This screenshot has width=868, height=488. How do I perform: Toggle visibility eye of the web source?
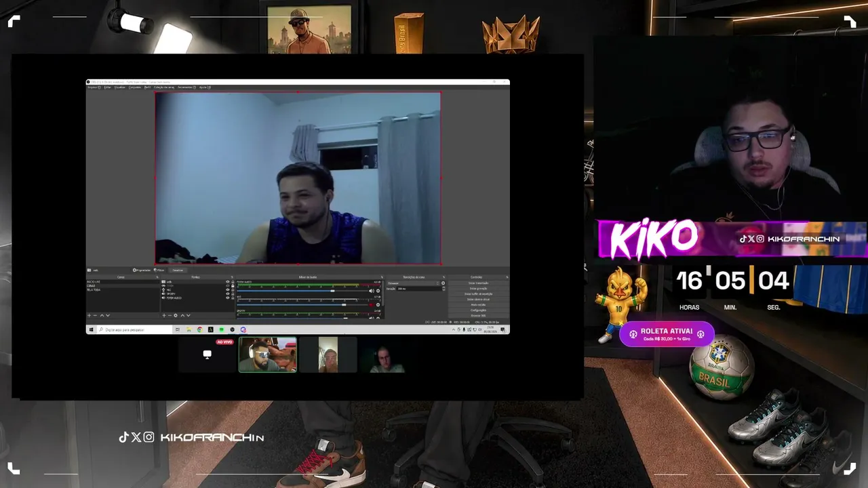(x=227, y=282)
